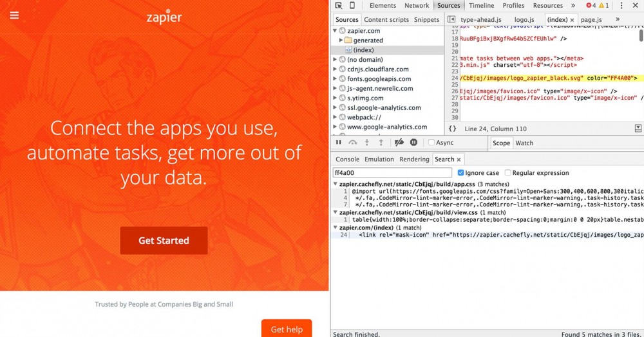Viewport: 644px width, 337px height.
Task: Show more open file tabs chevron
Action: (x=618, y=19)
